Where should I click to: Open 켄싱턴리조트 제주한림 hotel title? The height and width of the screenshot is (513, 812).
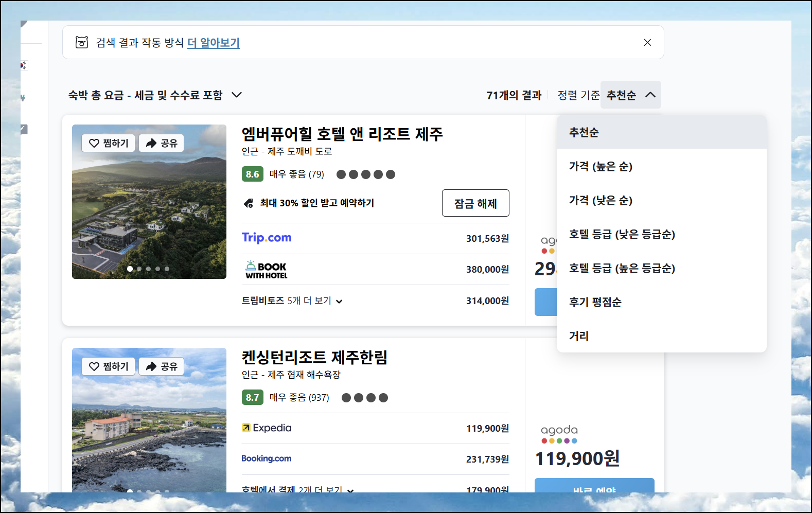pyautogui.click(x=314, y=357)
